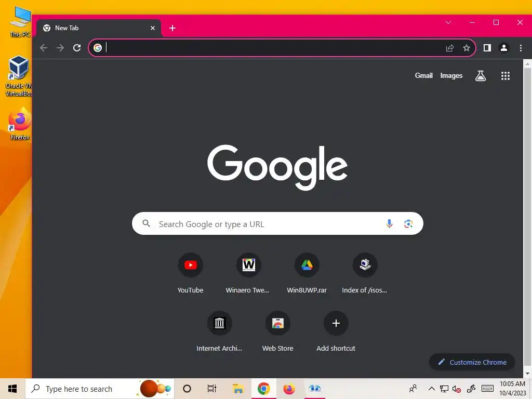Click the Chrome taskbar icon
Screen dimensions: 532x399
263,389
